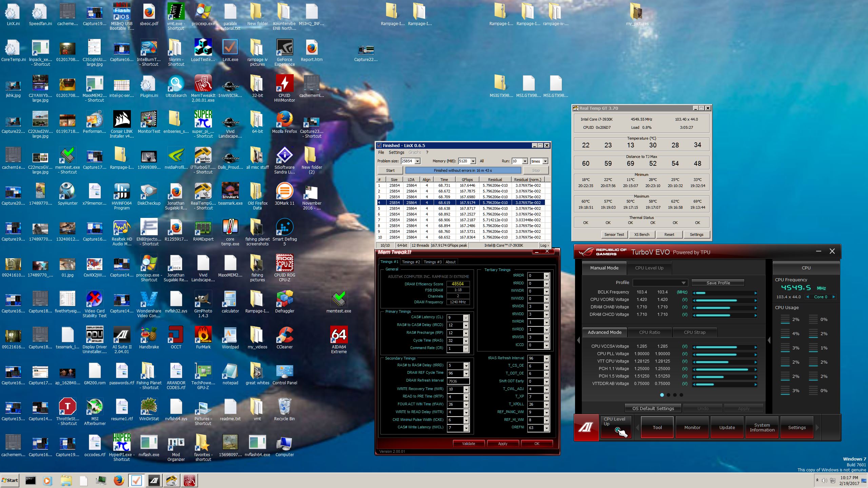Screen dimensions: 868x488
Task: Open the Display Driver Uninstaller icon
Action: (95, 339)
